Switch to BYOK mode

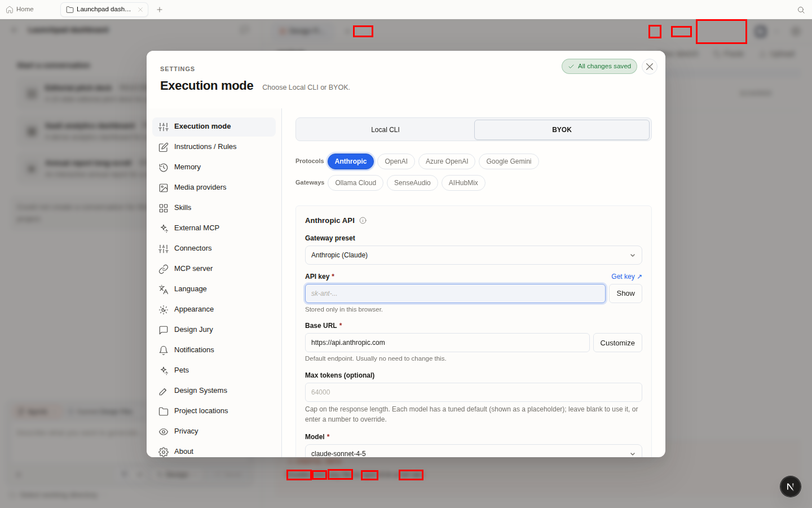[562, 130]
